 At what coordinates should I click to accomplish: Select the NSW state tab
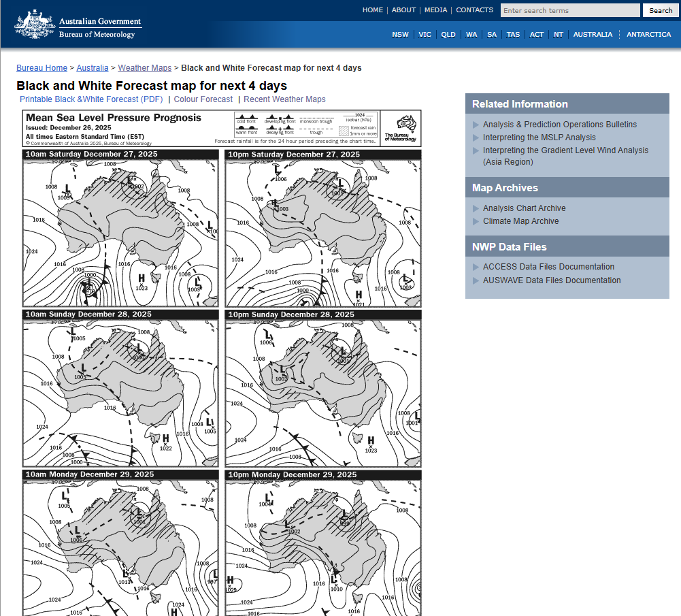click(x=400, y=35)
